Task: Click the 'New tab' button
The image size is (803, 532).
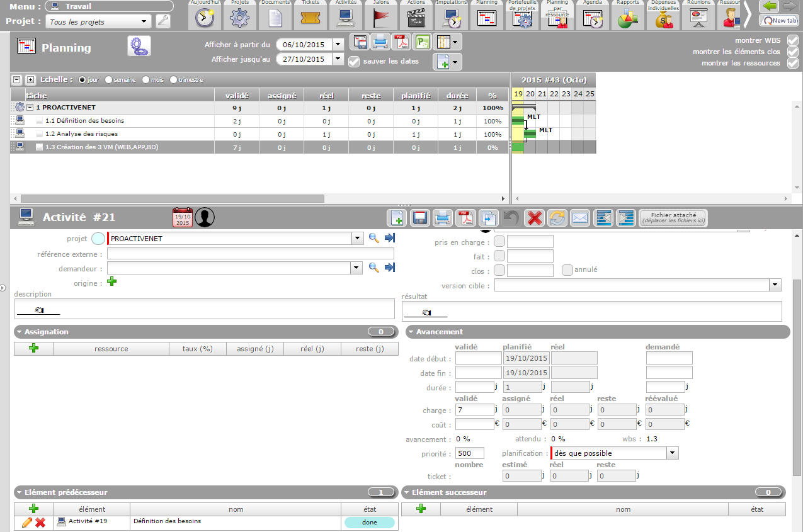Action: point(779,20)
